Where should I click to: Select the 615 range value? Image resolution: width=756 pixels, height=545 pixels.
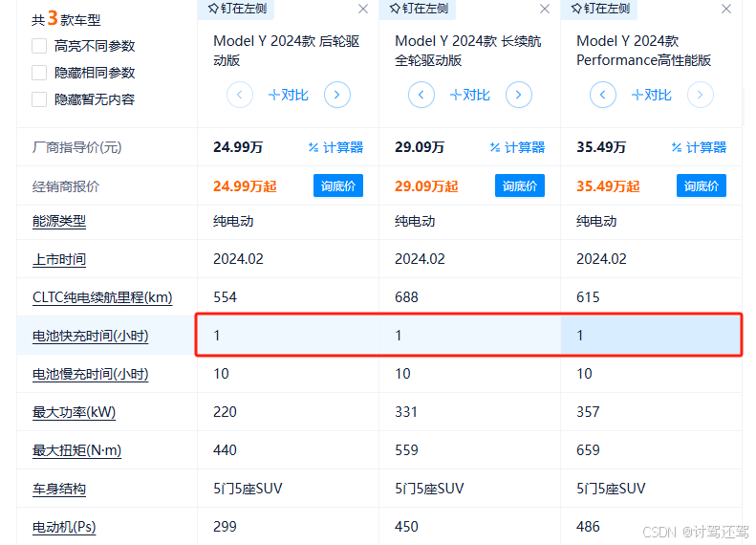pyautogui.click(x=588, y=297)
